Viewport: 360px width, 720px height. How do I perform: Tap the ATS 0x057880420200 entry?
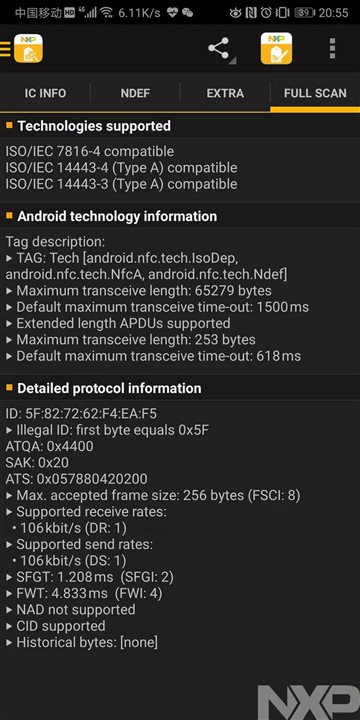click(77, 479)
